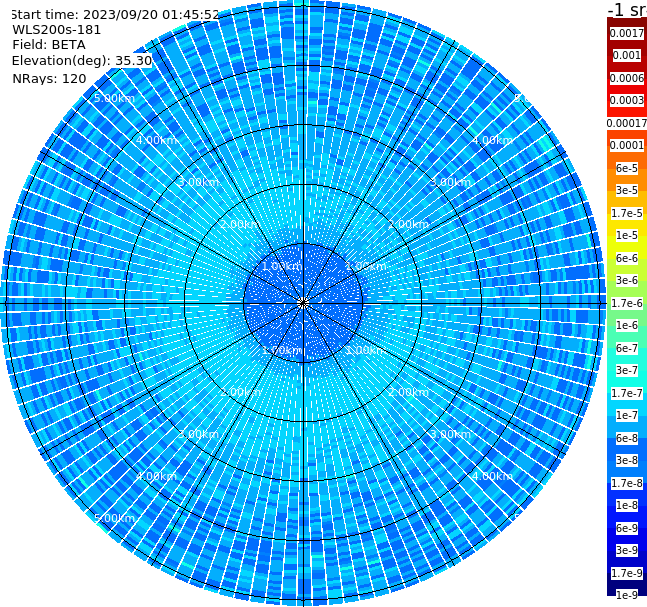This screenshot has width=647, height=607.
Task: Select the 6e-8 colorbar label
Action: pyautogui.click(x=627, y=438)
